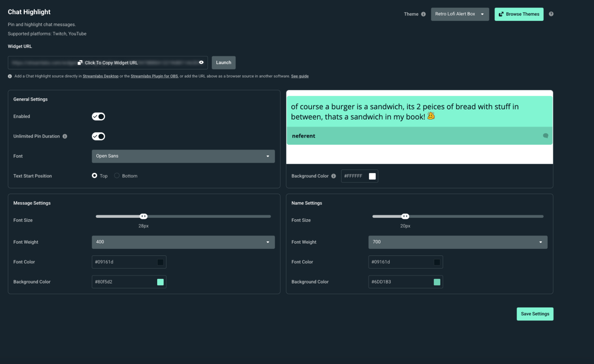594x364 pixels.
Task: Select the Bottom radio button for Text Start Position
Action: point(116,176)
